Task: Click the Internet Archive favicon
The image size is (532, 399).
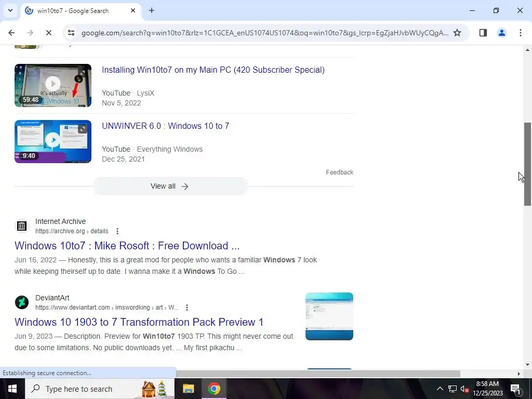Action: [x=22, y=225]
